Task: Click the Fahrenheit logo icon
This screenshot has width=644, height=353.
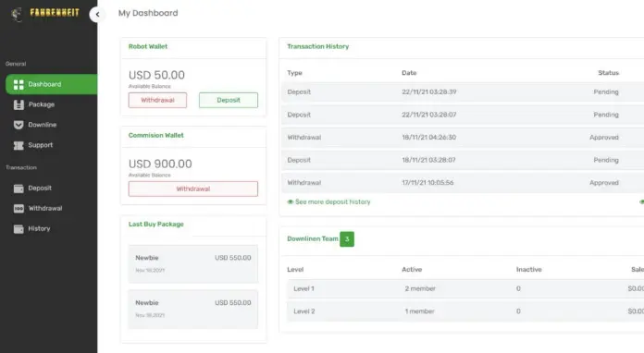Action: (17, 15)
